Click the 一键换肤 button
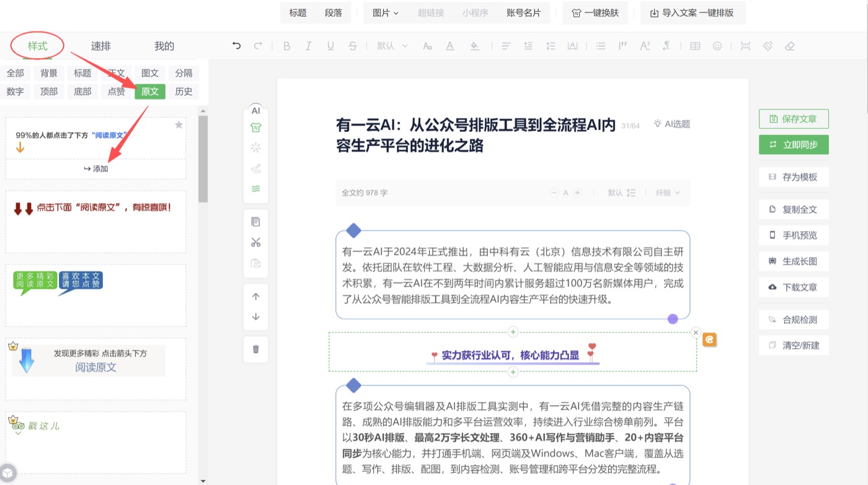Screen dimensions: 868x485 point(595,12)
